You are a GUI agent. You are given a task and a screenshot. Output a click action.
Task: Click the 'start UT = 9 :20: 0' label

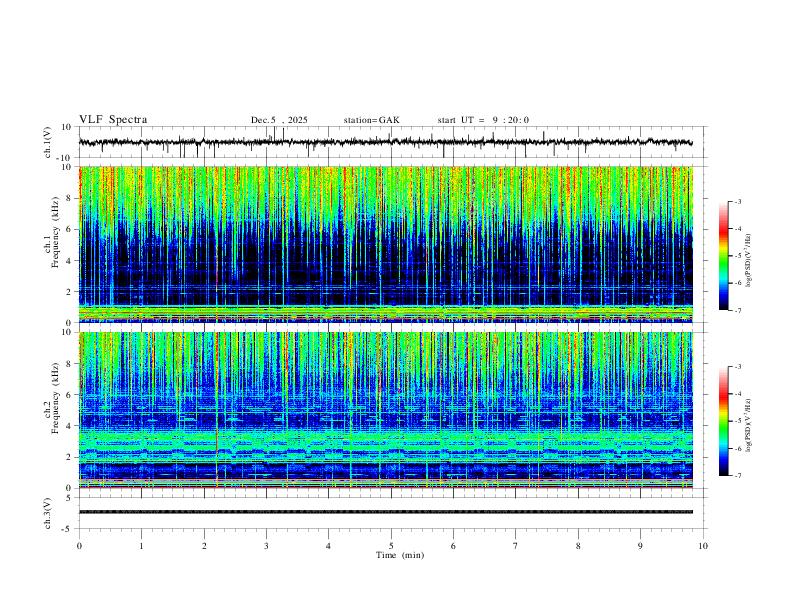coord(483,120)
